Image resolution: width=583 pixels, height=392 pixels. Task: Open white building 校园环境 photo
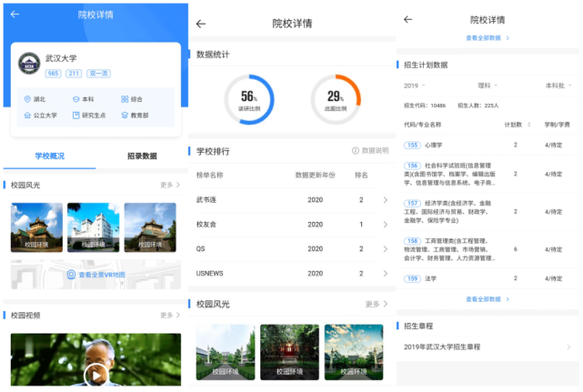point(94,227)
